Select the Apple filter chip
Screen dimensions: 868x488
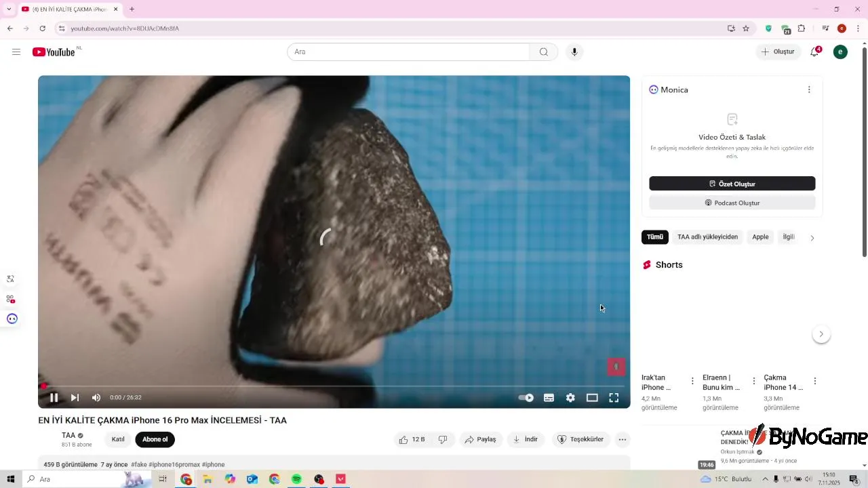[x=760, y=237]
